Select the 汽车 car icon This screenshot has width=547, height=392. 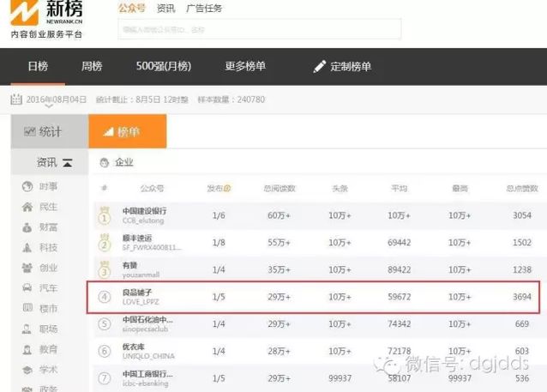click(x=27, y=288)
